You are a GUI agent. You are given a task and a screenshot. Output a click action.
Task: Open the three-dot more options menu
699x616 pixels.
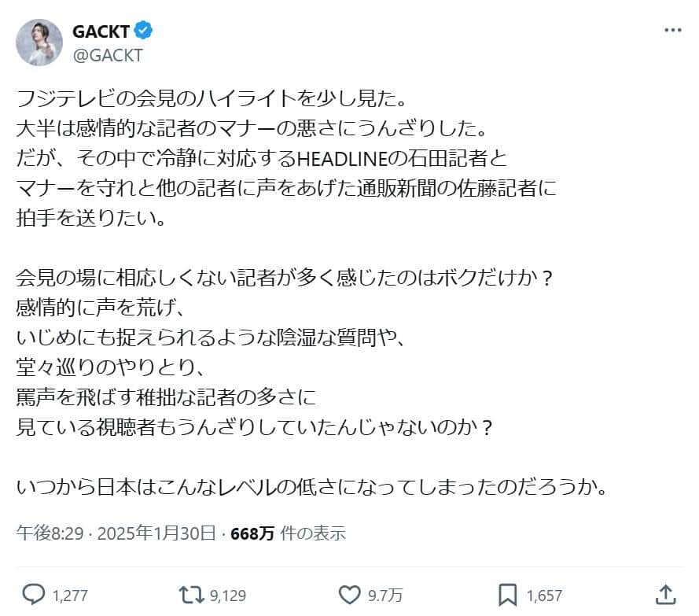673,31
